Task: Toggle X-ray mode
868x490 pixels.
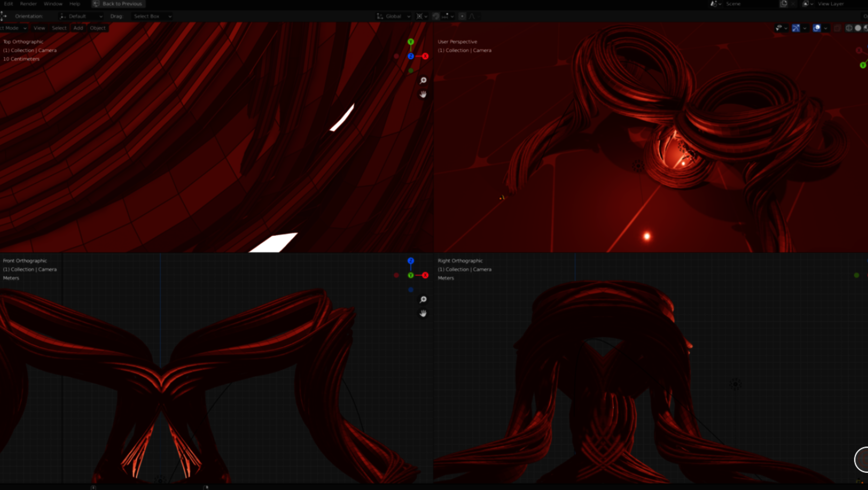Action: pyautogui.click(x=838, y=28)
